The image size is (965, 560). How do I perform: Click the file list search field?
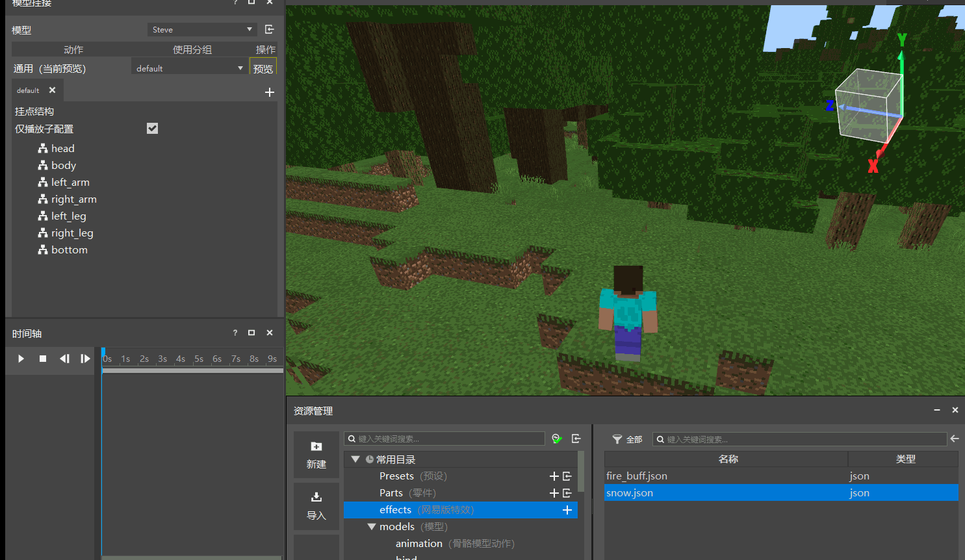pos(800,439)
